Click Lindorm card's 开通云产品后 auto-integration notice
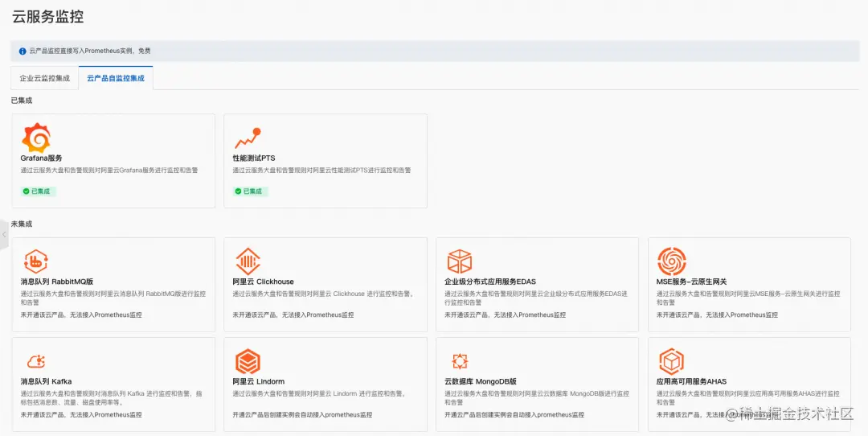This screenshot has height=436, width=868. click(x=302, y=414)
